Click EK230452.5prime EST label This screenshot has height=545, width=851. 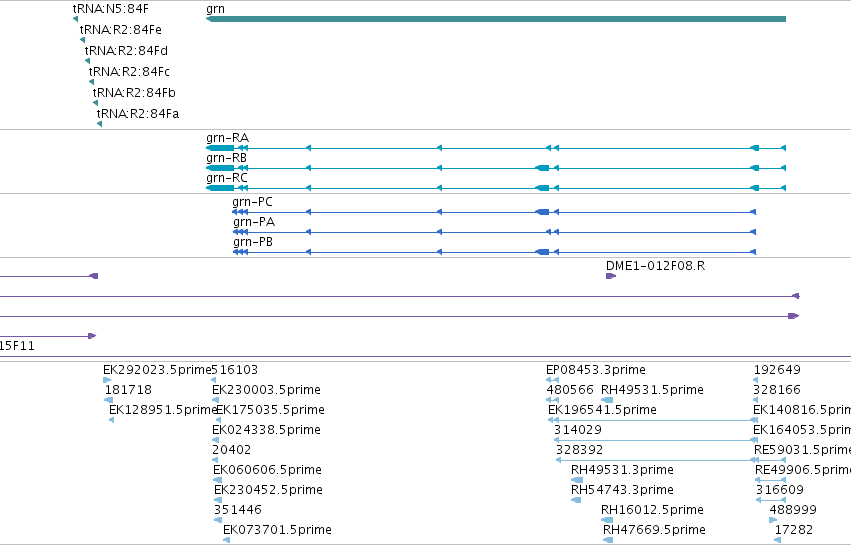click(269, 490)
